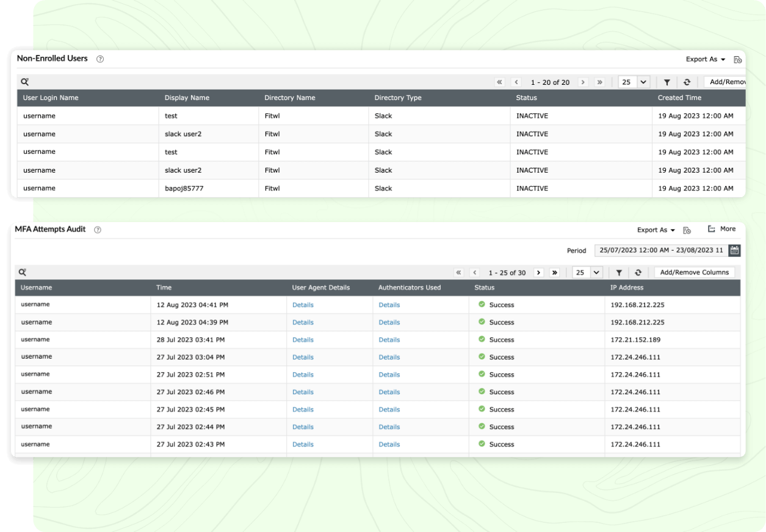Click the help icon beside Non-Enrolled Users title

(100, 59)
